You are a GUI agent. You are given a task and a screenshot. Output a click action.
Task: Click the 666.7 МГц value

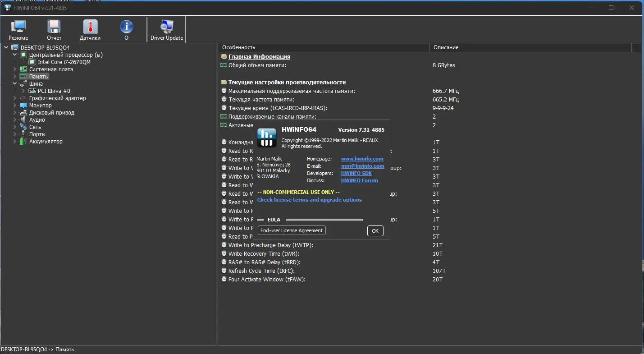[x=446, y=91]
